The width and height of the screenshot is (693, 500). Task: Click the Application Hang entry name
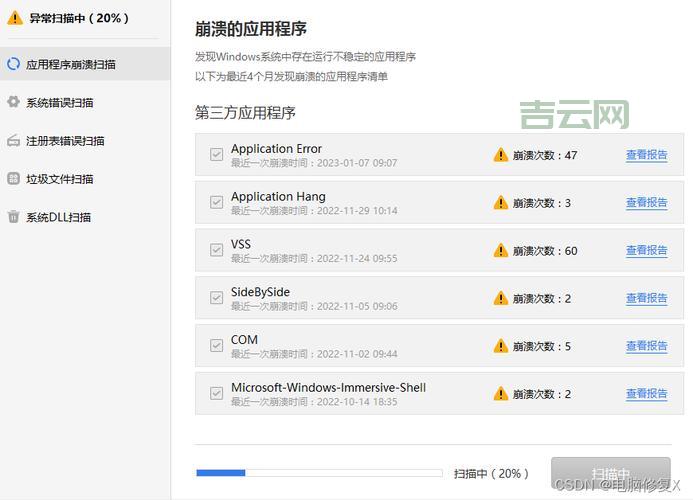coord(278,196)
